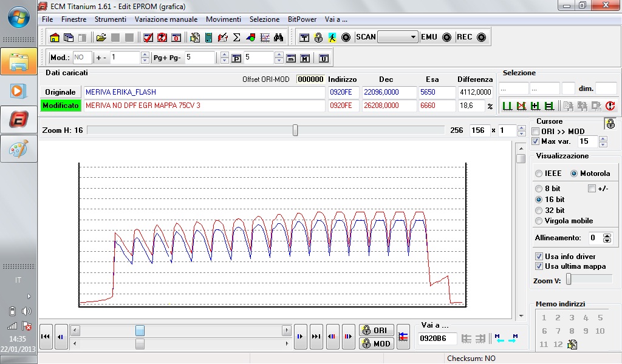622x364 pixels.
Task: Toggle the EMU round indicator button
Action: pyautogui.click(x=446, y=37)
